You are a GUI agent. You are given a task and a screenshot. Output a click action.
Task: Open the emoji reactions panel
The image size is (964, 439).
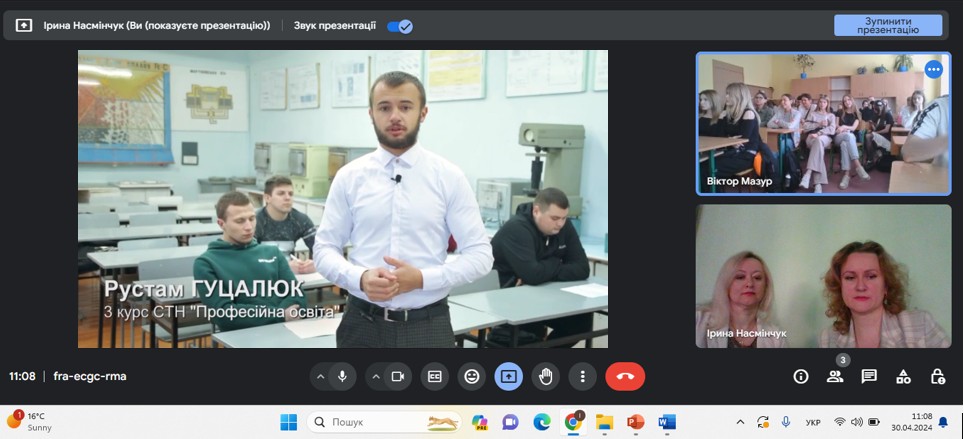471,376
